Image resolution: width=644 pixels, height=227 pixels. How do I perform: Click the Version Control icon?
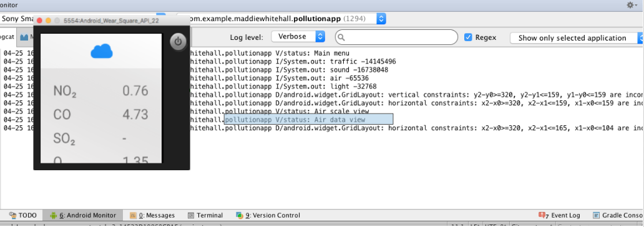[240, 215]
